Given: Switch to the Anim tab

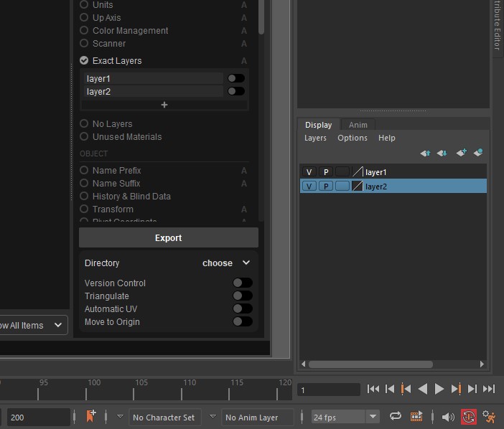Looking at the screenshot, I should click(x=358, y=125).
